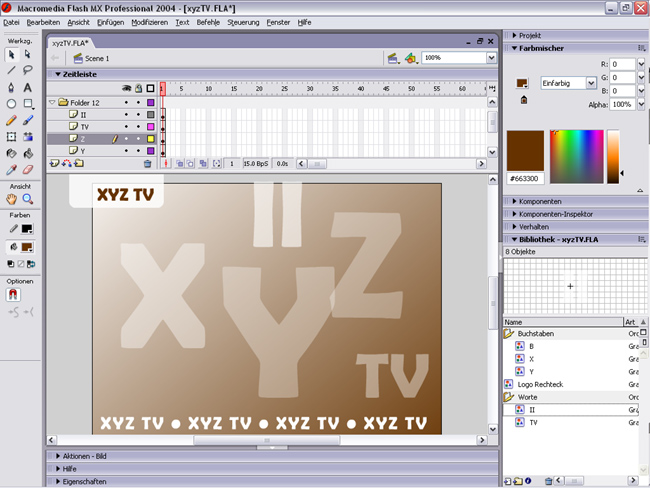Toggle visibility dot of layer TV
Screen dimensions: 650x488
pos(126,127)
